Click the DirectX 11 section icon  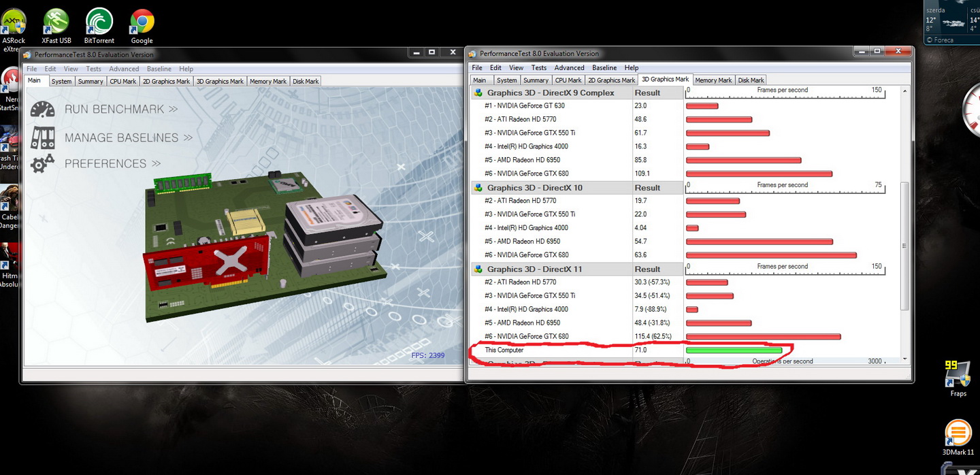coord(478,269)
